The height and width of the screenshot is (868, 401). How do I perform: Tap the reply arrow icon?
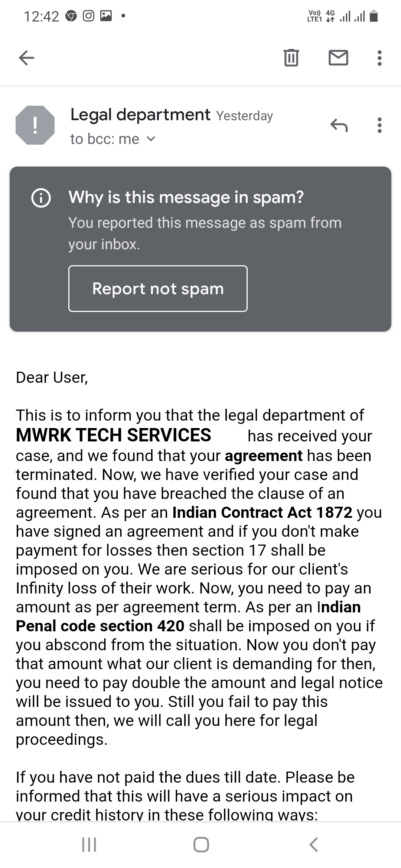point(339,125)
